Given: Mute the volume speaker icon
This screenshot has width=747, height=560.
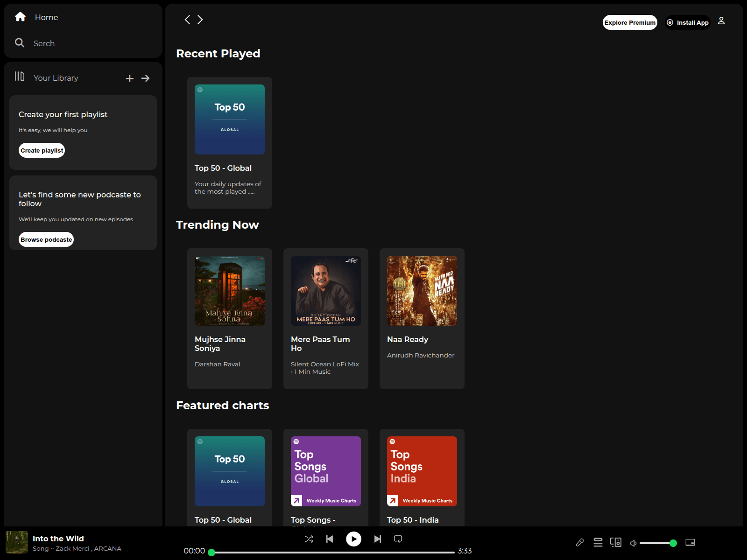Looking at the screenshot, I should (634, 543).
